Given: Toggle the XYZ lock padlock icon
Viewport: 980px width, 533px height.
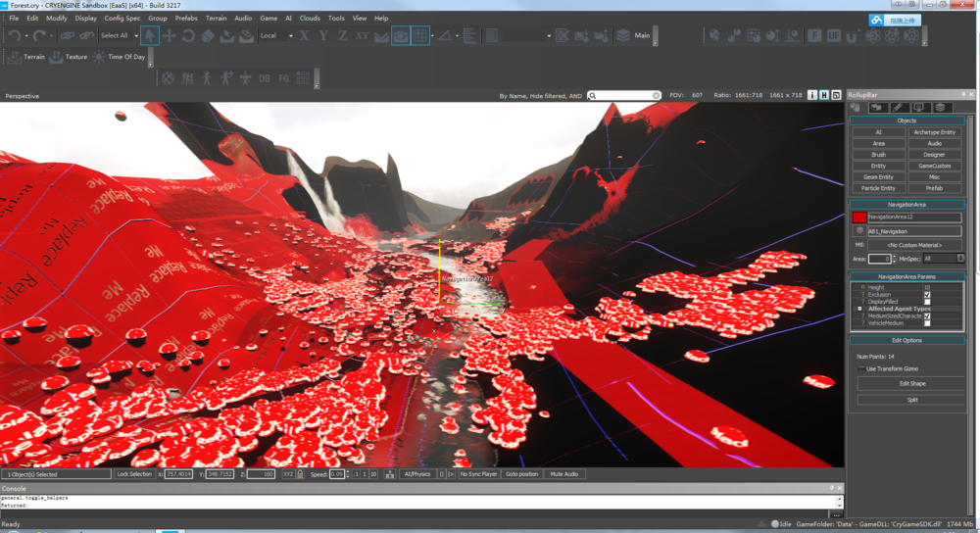Looking at the screenshot, I should (x=300, y=474).
